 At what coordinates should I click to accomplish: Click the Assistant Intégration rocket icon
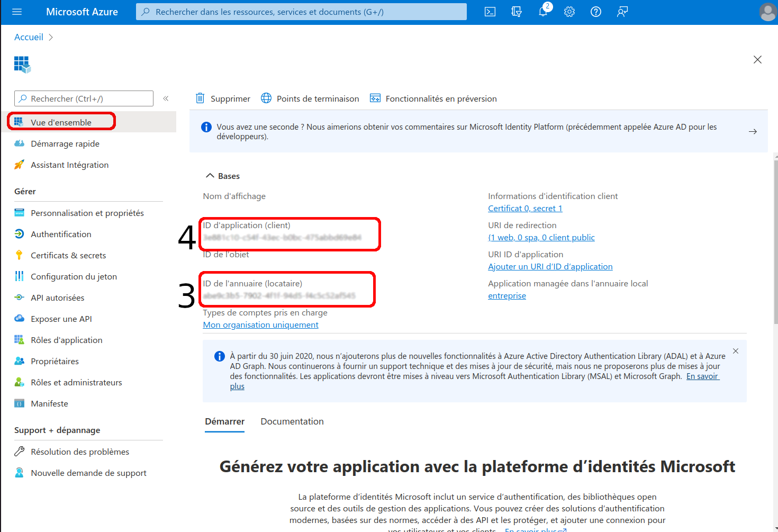20,165
